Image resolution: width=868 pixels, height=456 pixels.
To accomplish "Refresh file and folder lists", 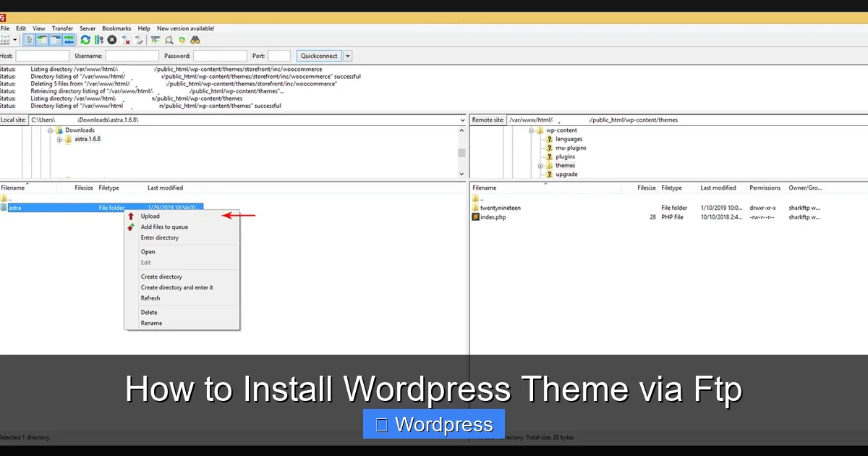I will [x=85, y=40].
